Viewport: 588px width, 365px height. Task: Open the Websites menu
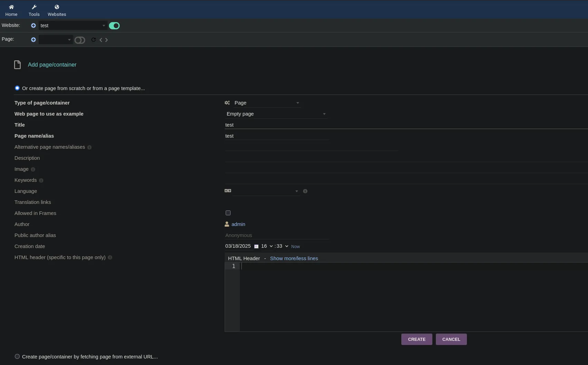tap(57, 10)
